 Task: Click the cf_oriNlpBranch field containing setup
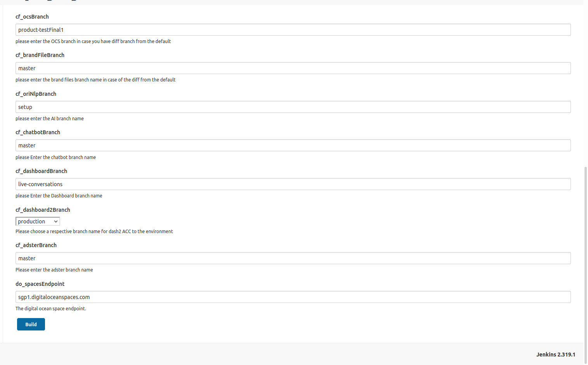293,107
